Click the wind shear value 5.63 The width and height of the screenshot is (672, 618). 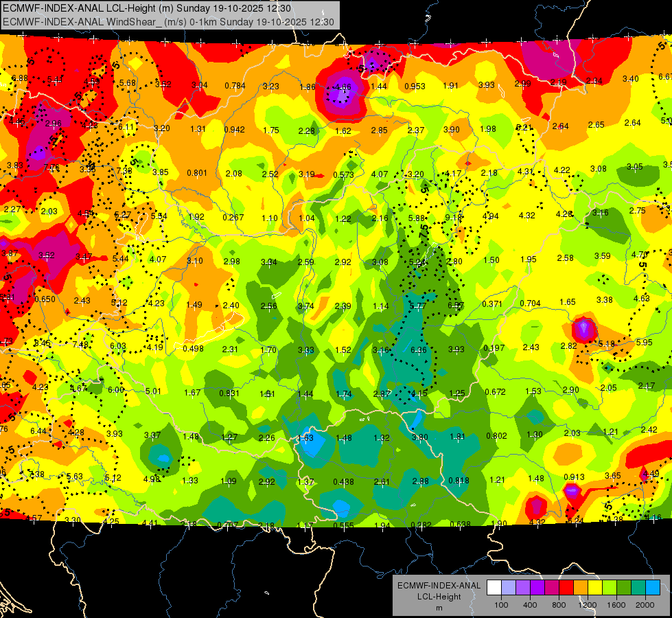75,476
